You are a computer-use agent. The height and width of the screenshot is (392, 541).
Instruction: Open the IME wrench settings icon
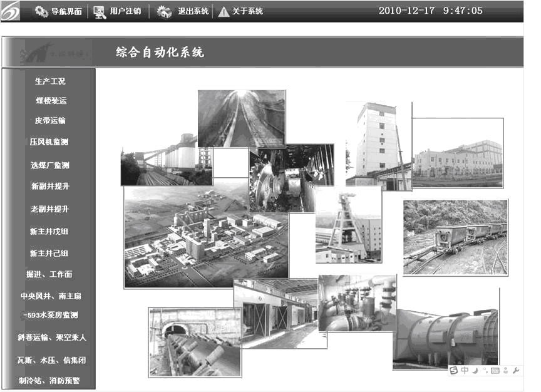pyautogui.click(x=517, y=371)
